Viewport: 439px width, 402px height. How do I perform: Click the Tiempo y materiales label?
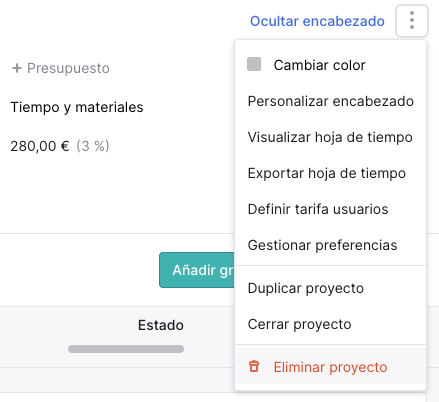tap(77, 107)
